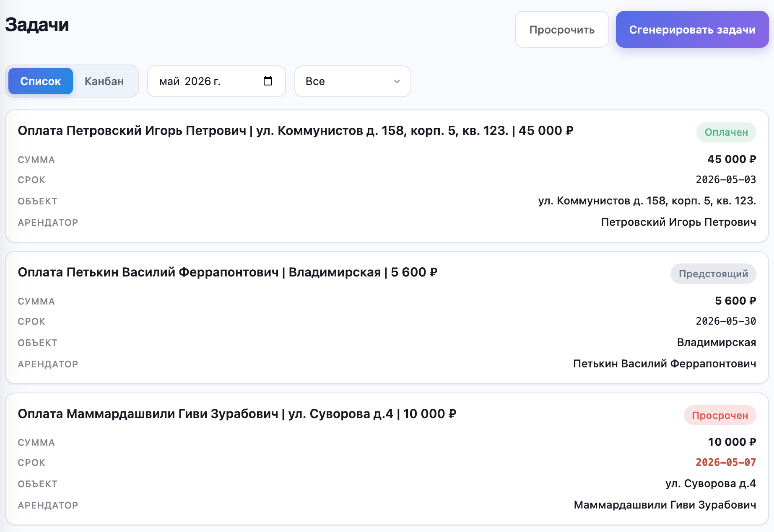Click object value 'ул. Коммунистов д. 158' in ОБЪЕКТ row
Viewport: 774px width, 532px height.
tap(647, 201)
